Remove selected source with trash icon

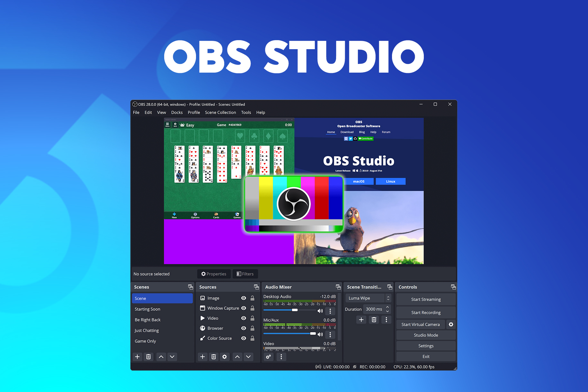pos(214,357)
